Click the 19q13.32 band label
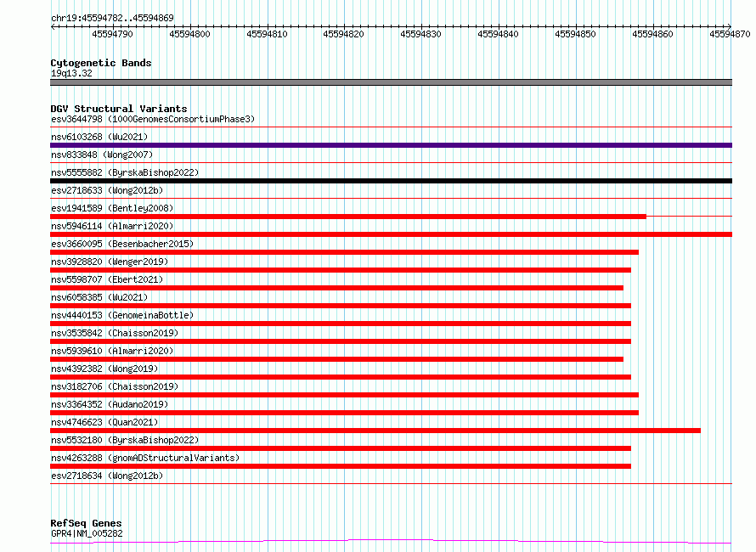 [71, 73]
